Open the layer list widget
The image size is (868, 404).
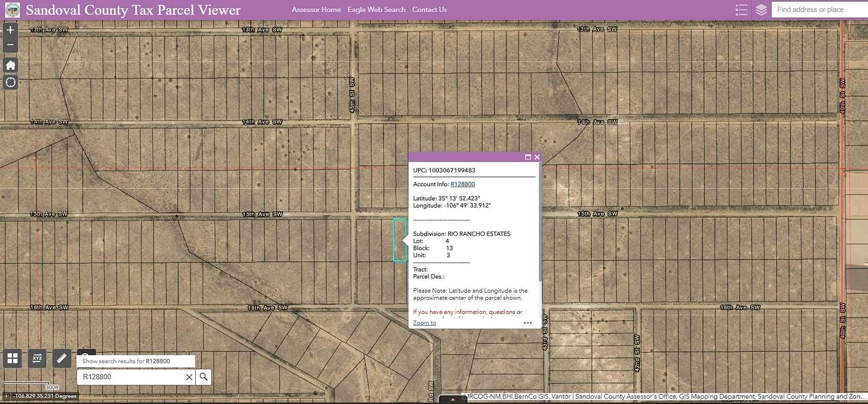tap(761, 10)
